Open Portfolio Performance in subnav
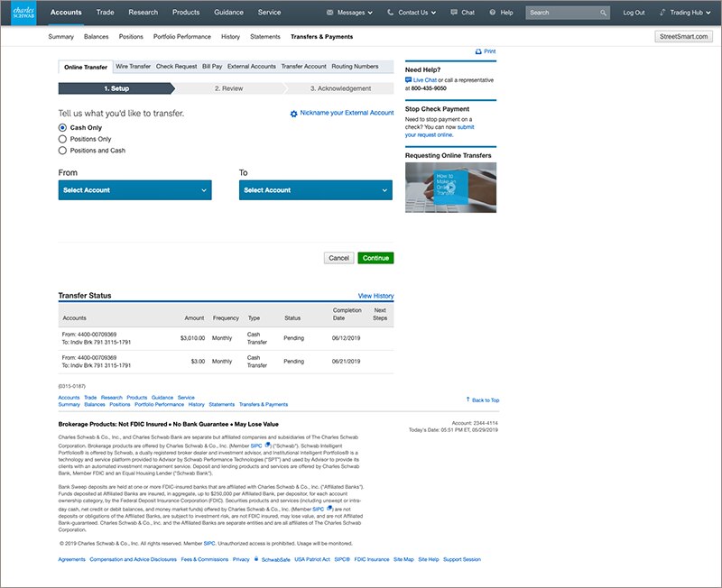The width and height of the screenshot is (722, 588). click(x=182, y=37)
